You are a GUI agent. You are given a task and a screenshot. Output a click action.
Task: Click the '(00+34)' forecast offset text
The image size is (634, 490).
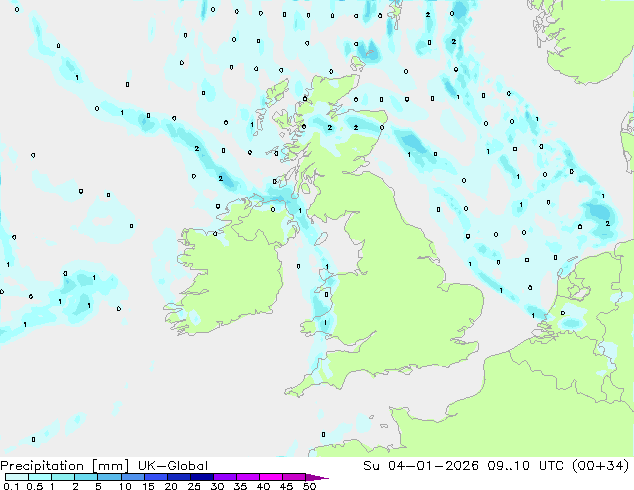click(600, 466)
